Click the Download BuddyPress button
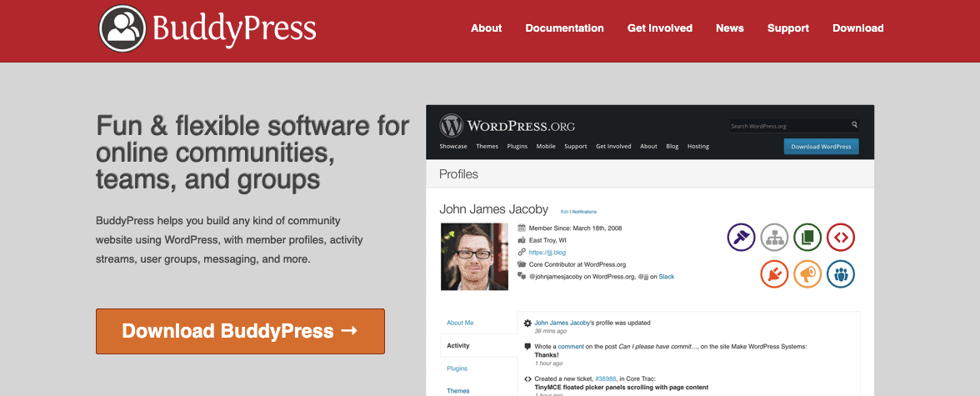The image size is (980, 396). [x=240, y=331]
